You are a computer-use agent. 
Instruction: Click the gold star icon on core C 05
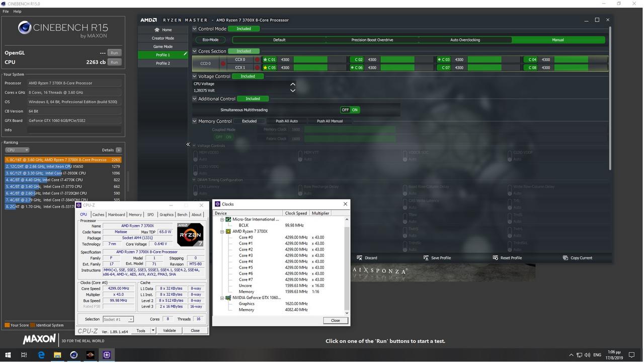point(265,67)
